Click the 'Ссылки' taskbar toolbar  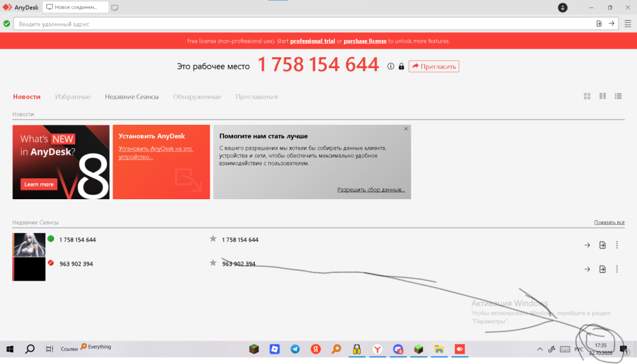pos(69,349)
